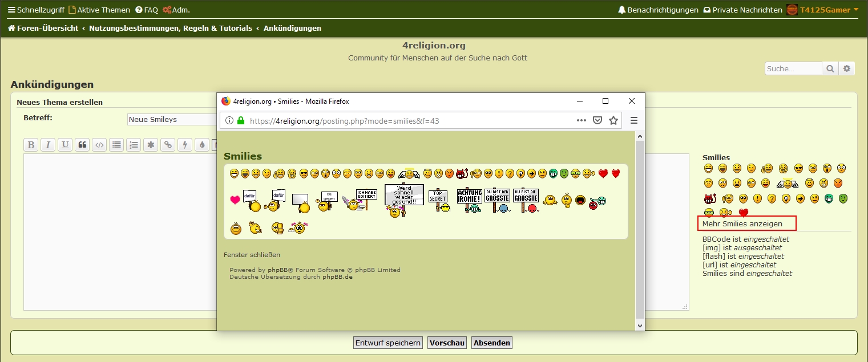Open the Schnellzugriff quick access menu
868x362 pixels.
coord(36,10)
